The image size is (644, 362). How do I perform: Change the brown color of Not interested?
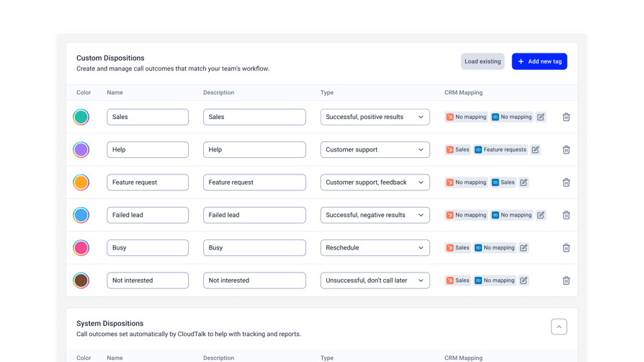(81, 281)
